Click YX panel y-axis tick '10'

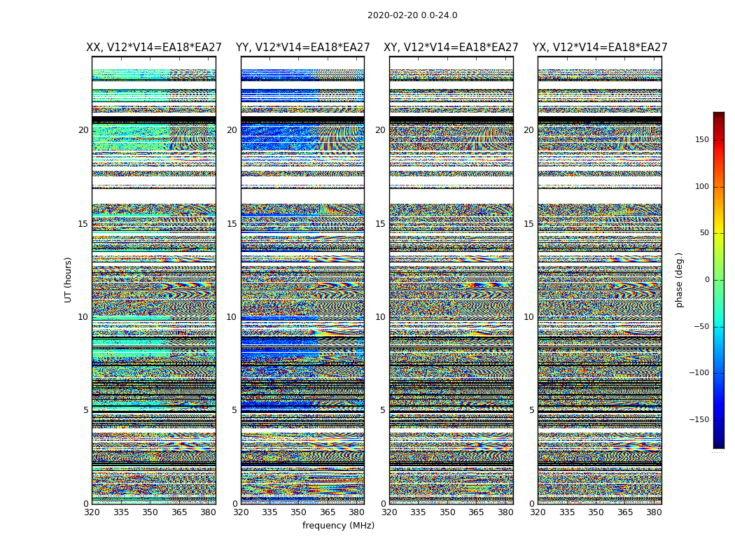[x=529, y=317]
